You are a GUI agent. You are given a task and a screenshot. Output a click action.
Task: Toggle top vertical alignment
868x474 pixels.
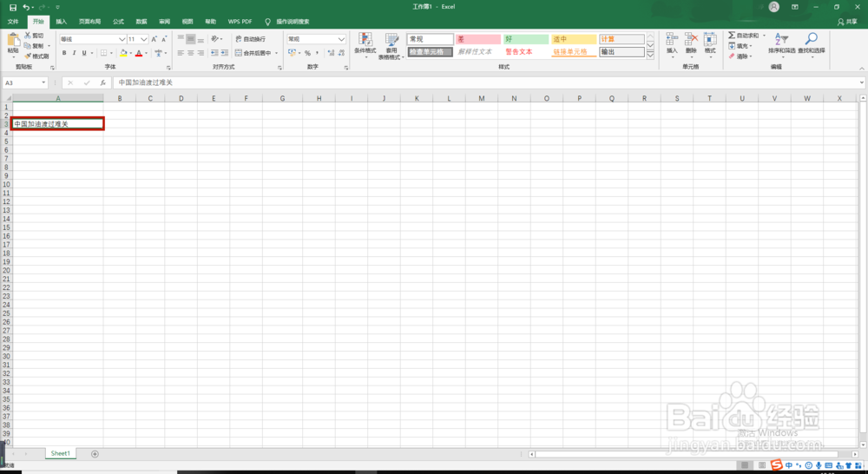(x=181, y=39)
